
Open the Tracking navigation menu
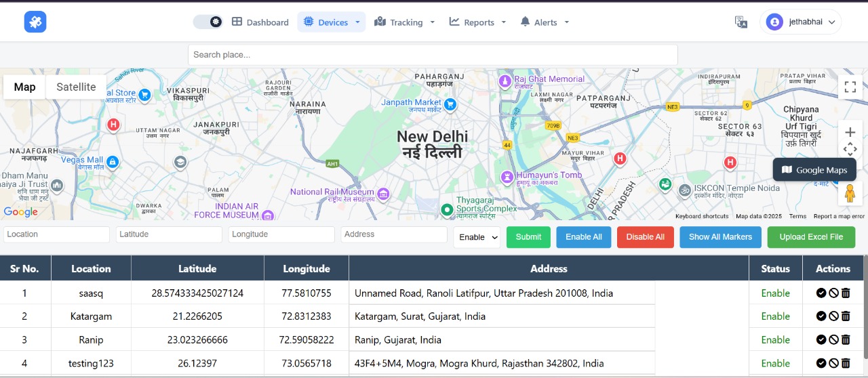(x=405, y=22)
